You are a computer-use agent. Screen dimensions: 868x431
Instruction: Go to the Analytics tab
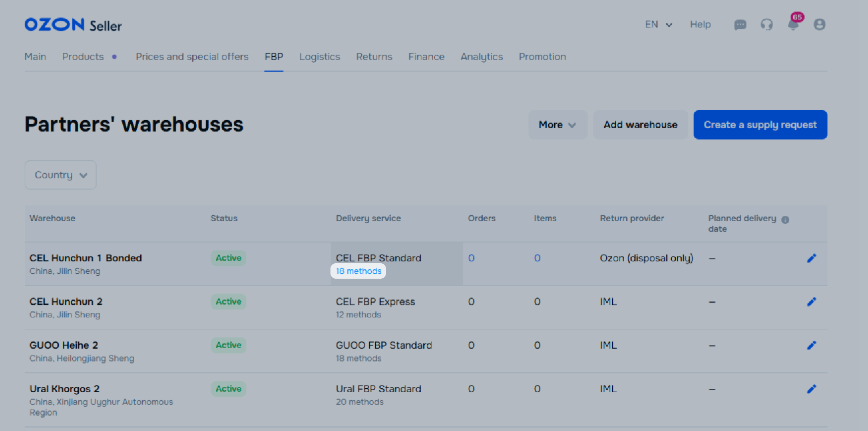(x=481, y=57)
